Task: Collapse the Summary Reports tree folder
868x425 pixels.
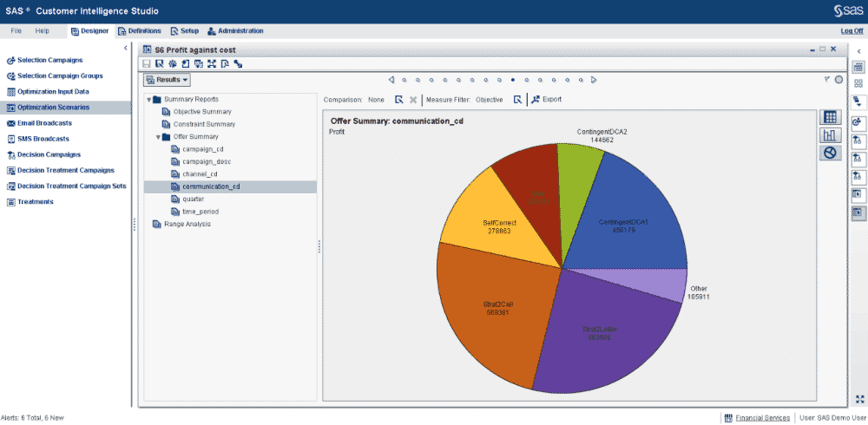Action: [148, 99]
